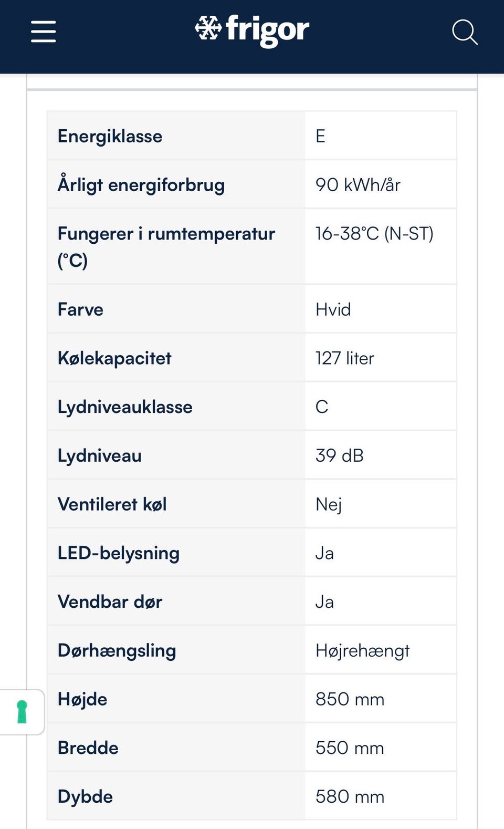The width and height of the screenshot is (504, 829).
Task: Click the 127 liter value
Action: point(344,358)
